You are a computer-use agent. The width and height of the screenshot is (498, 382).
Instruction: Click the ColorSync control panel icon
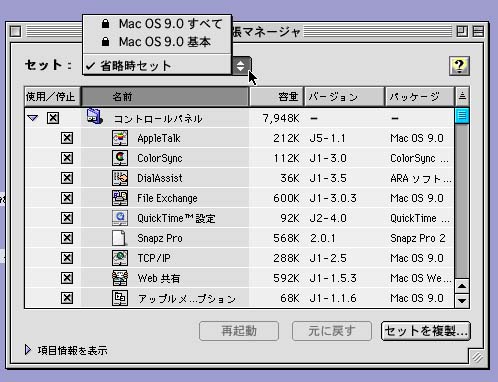[x=120, y=158]
